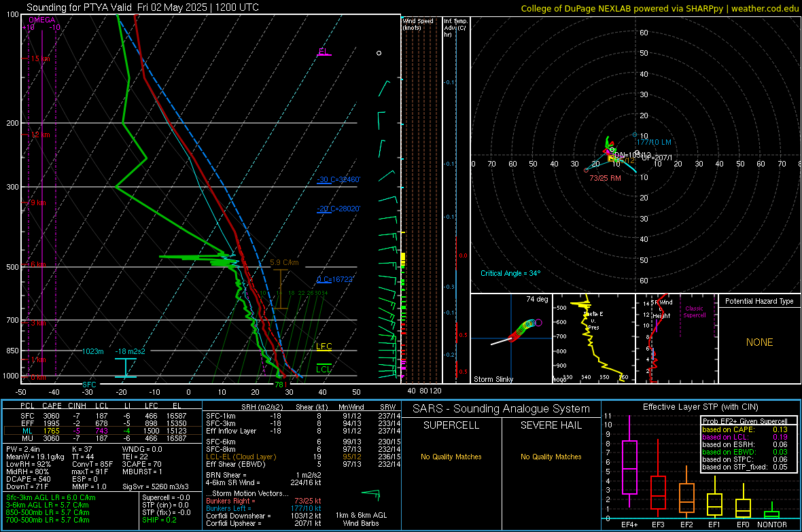Click the based on STP_fixed: 0.05 line
The width and height of the screenshot is (802, 532).
coord(745,467)
